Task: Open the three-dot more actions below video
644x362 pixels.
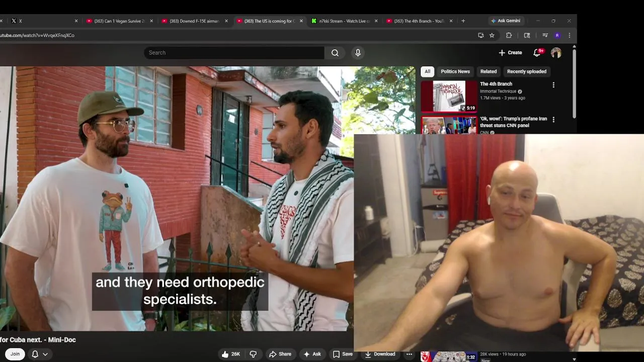Action: tap(409, 354)
